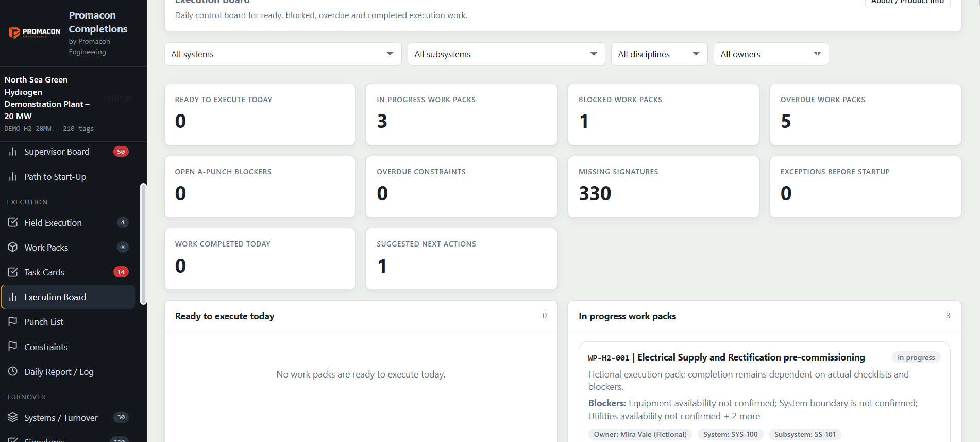This screenshot has height=442, width=980.
Task: Click the Constraints flag icon
Action: pos(13,347)
